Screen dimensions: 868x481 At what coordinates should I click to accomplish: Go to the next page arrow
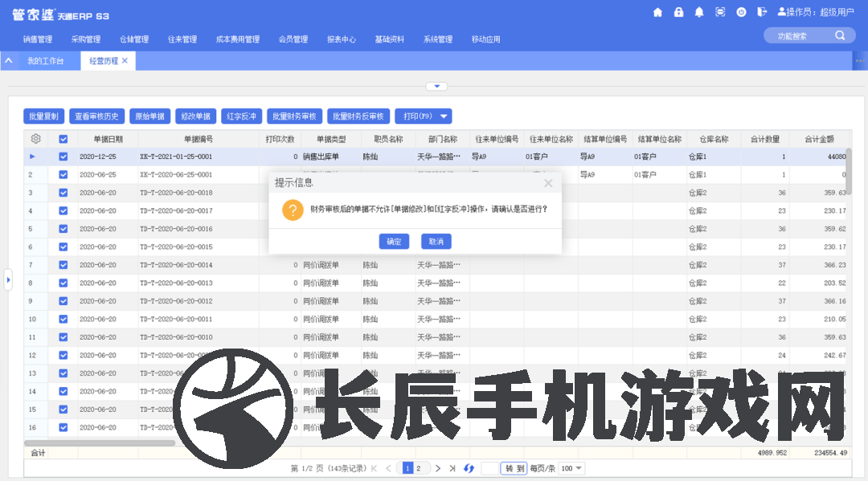pyautogui.click(x=438, y=468)
